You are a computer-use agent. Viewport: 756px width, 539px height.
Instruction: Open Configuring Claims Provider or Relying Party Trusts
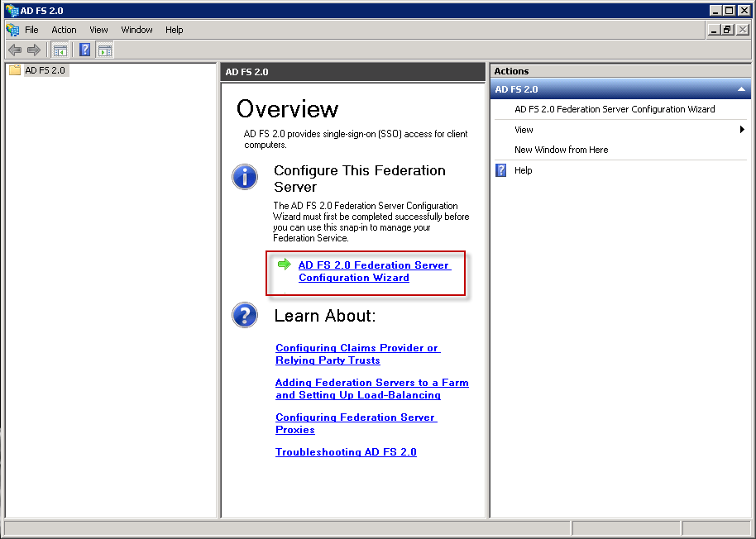358,354
